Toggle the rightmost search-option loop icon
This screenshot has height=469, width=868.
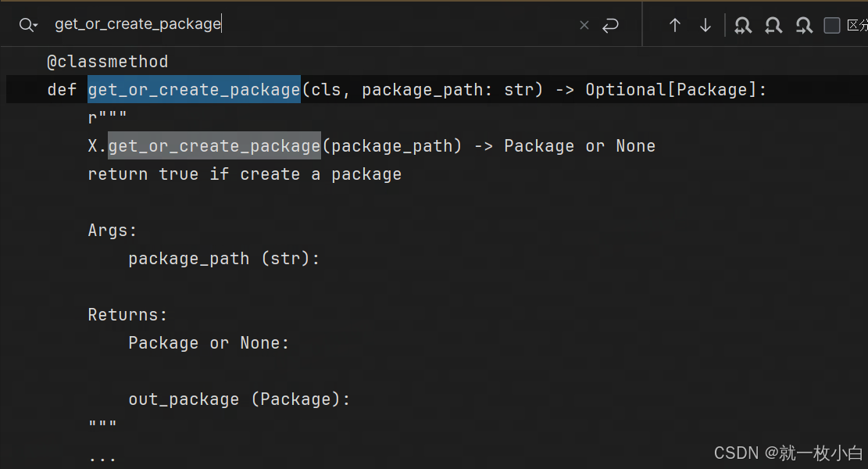point(803,24)
